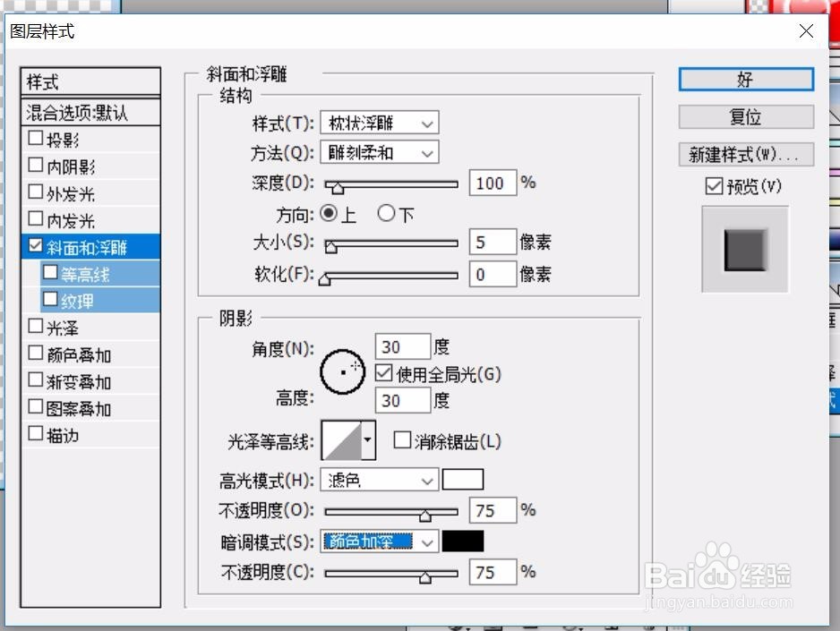Click the 复位 reset button
This screenshot has height=631, width=840.
[746, 116]
